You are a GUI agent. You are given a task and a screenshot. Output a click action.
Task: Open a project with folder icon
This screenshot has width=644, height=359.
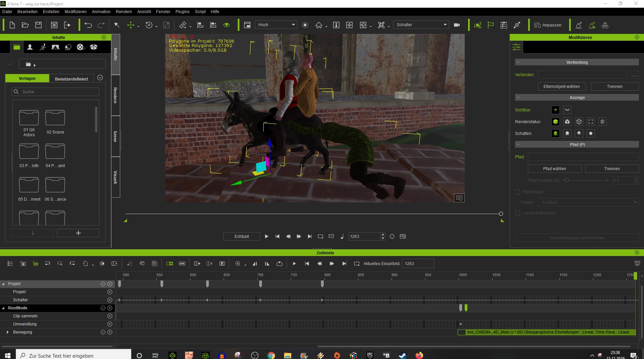point(25,25)
